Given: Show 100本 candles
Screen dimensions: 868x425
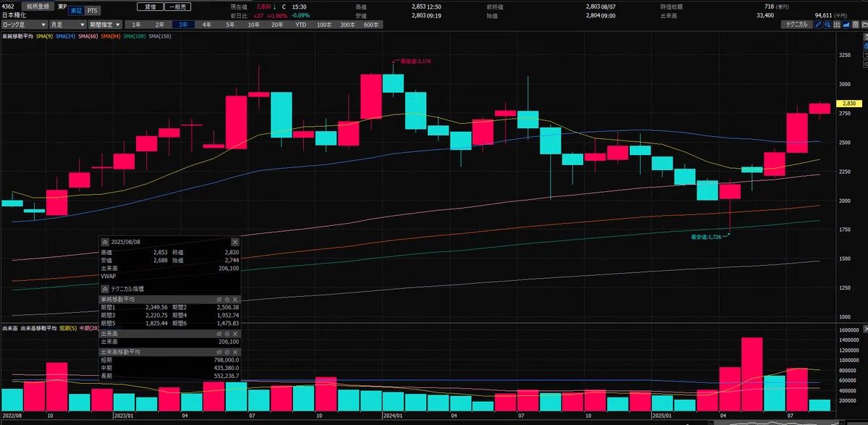Looking at the screenshot, I should (324, 25).
